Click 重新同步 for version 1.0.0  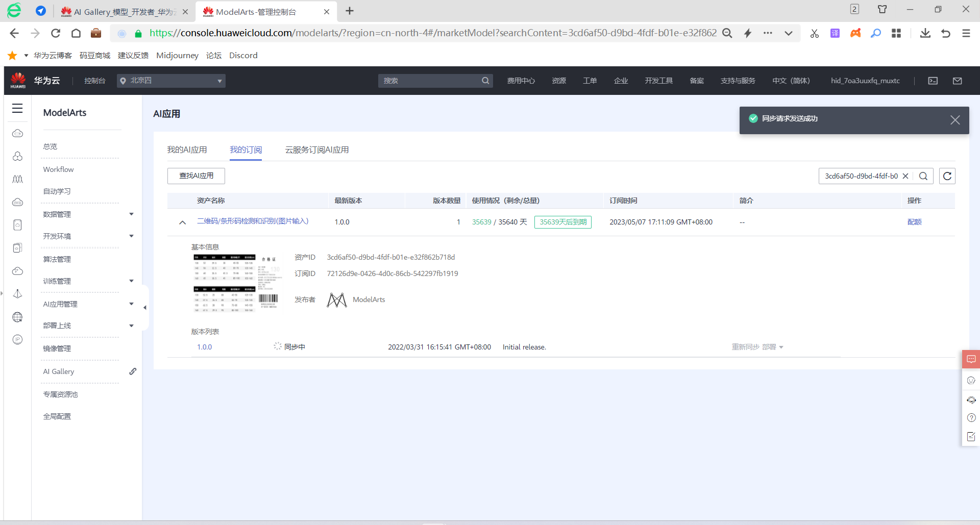pyautogui.click(x=745, y=347)
